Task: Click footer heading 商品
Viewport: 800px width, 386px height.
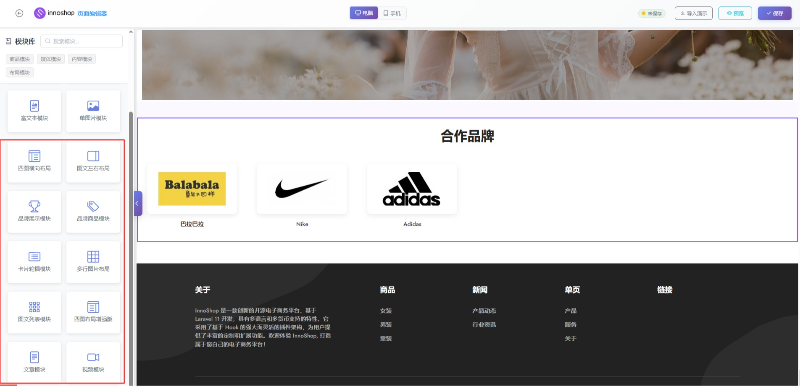Action: click(x=387, y=290)
